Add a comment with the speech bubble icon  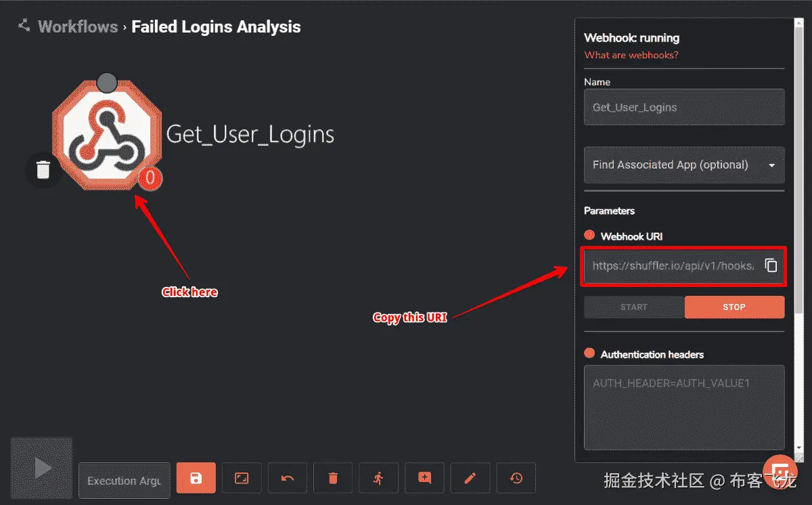point(424,478)
